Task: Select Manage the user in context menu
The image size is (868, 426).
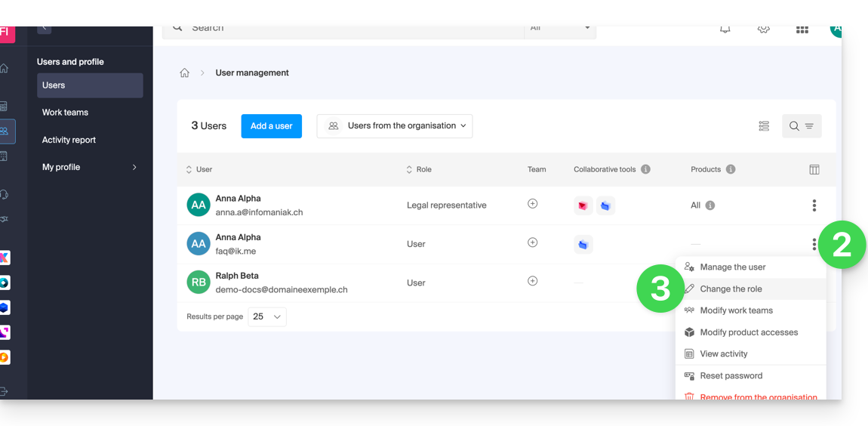Action: pos(751,267)
